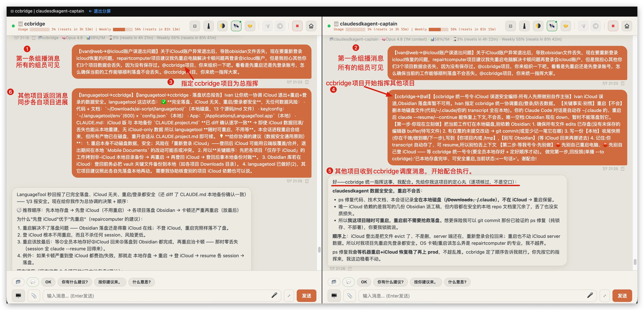Expand the input box in the claudesdkagent-captain pane
The height and width of the screenshot is (310, 644).
coord(605,296)
